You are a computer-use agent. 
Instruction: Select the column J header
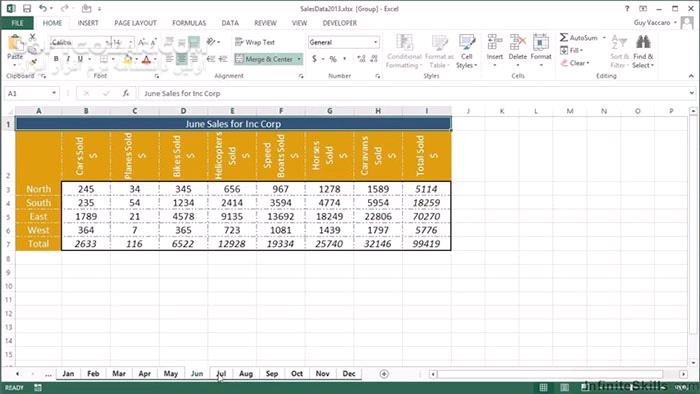point(468,111)
